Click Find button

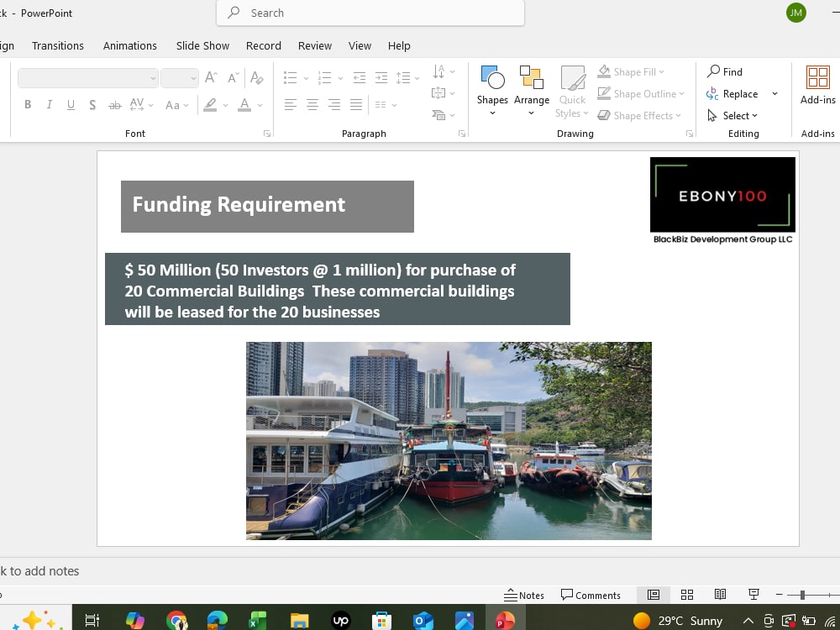pos(725,71)
